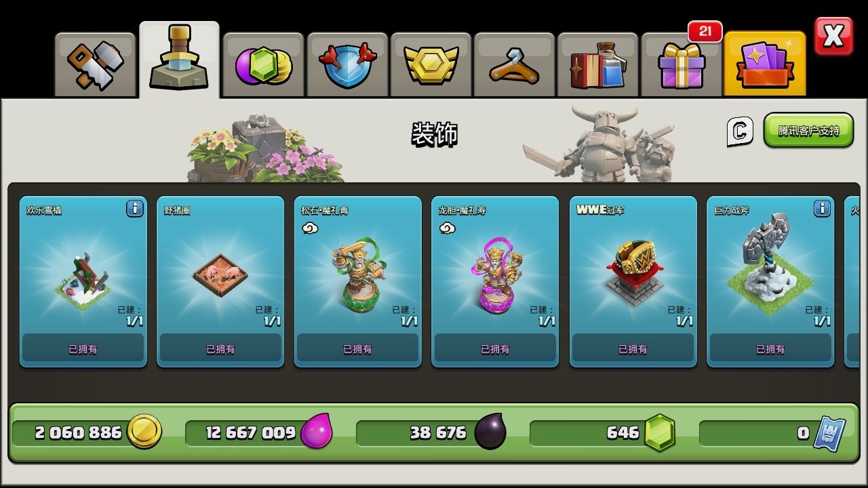Select the golden purple cards tab
The image size is (868, 488).
click(x=765, y=64)
